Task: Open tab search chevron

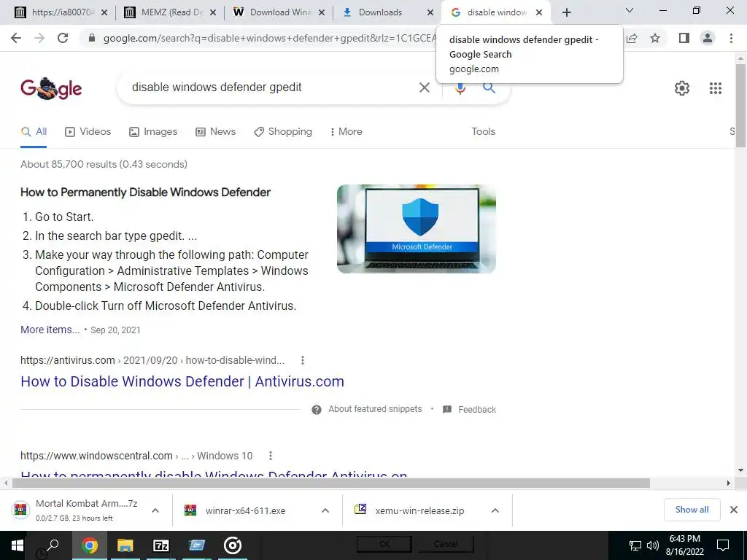Action: tap(630, 10)
